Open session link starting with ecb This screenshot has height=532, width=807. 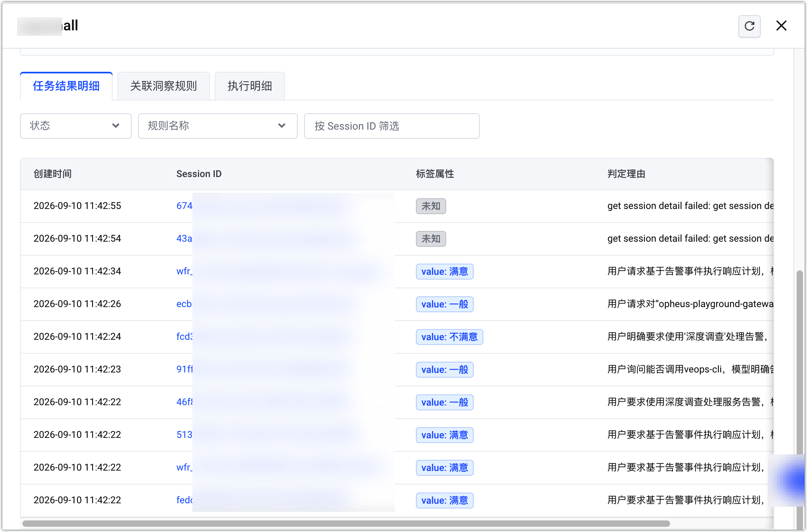click(x=184, y=304)
